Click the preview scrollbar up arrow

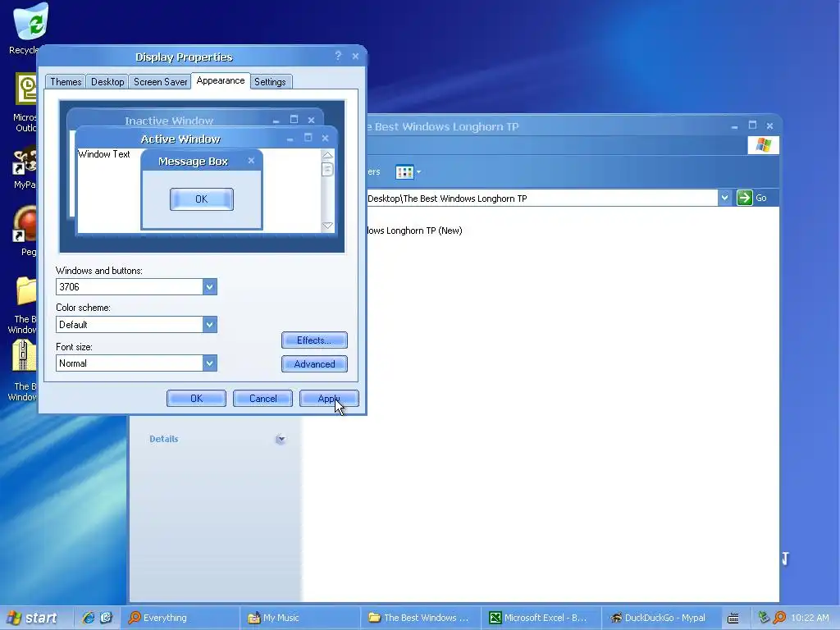coord(327,155)
